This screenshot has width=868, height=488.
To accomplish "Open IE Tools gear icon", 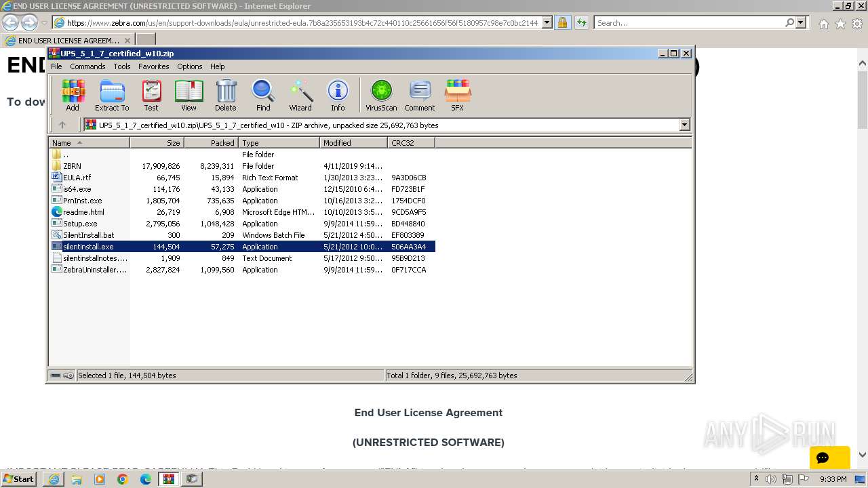I will [x=857, y=24].
